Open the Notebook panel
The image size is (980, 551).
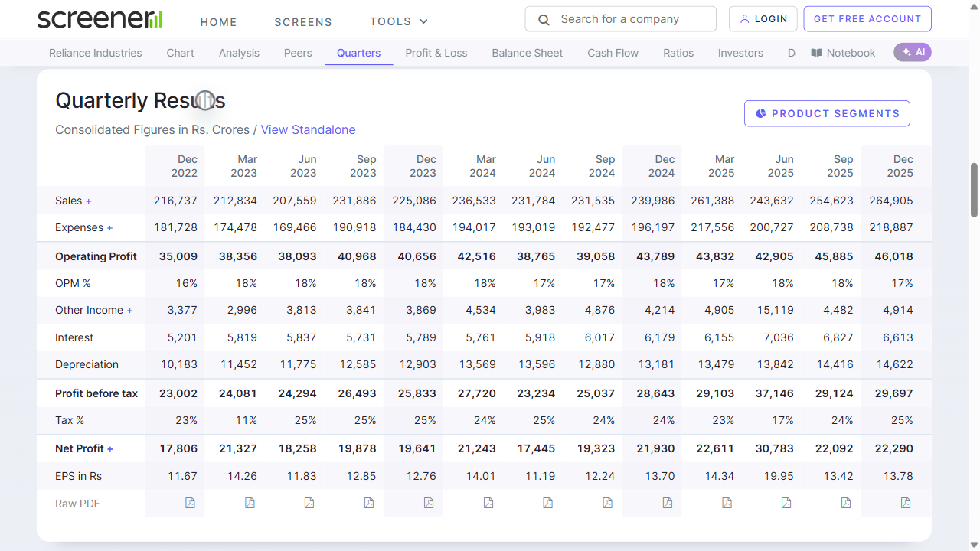843,53
